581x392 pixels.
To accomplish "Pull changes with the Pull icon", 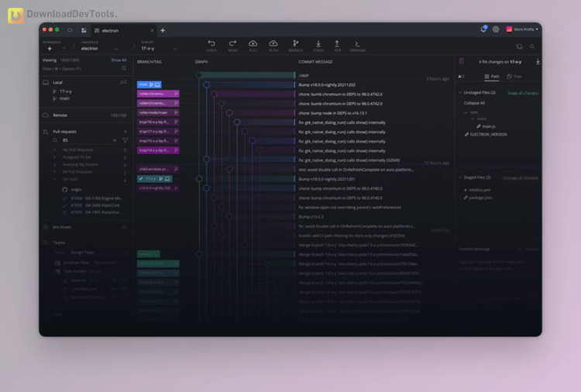I will pos(253,43).
